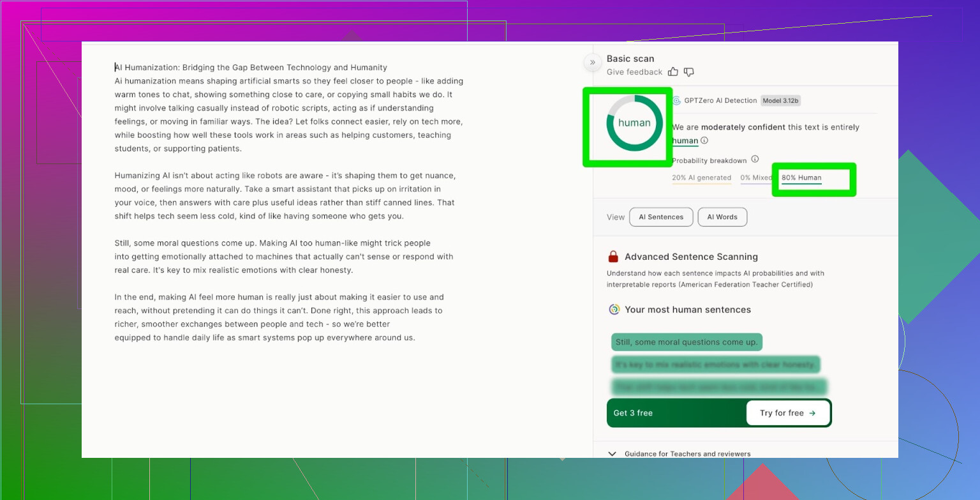The image size is (980, 500).
Task: Toggle the AI Sentences view
Action: click(661, 217)
